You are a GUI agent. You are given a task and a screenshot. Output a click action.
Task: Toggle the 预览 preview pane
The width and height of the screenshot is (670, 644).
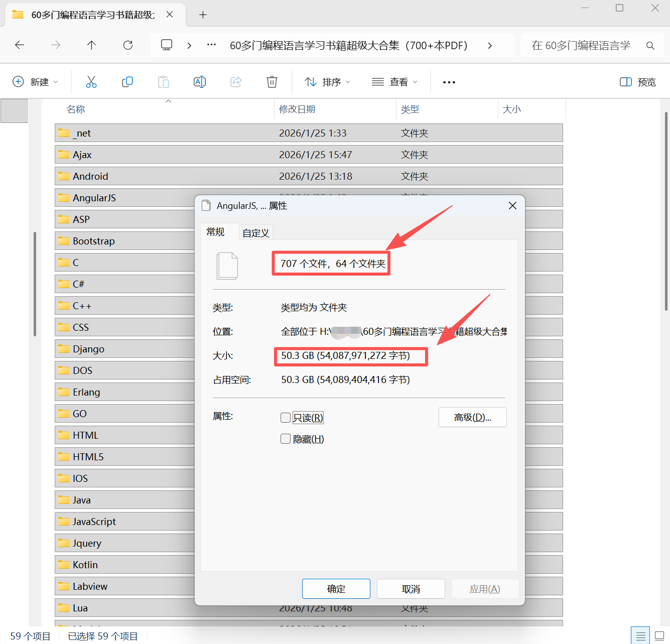(637, 81)
